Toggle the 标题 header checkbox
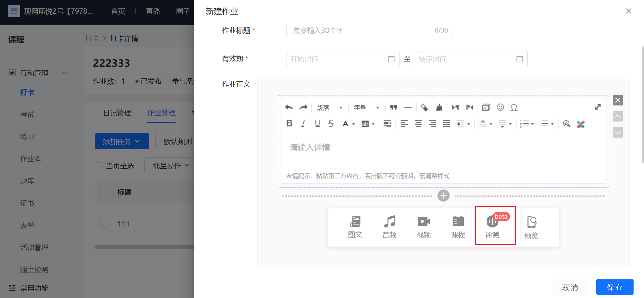Screen dimensions: 644x298 pos(104,192)
